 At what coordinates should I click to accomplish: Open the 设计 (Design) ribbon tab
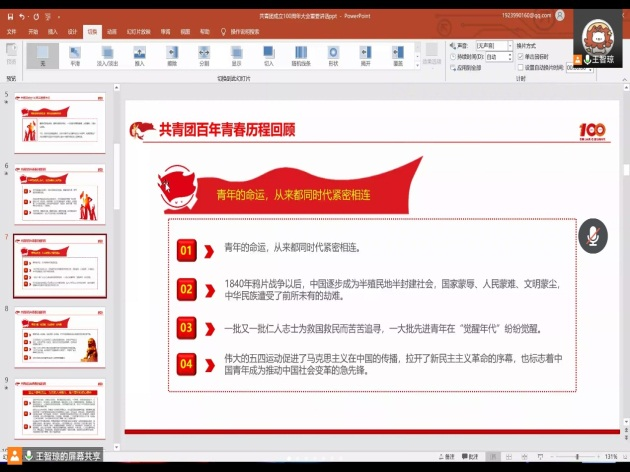[x=72, y=31]
